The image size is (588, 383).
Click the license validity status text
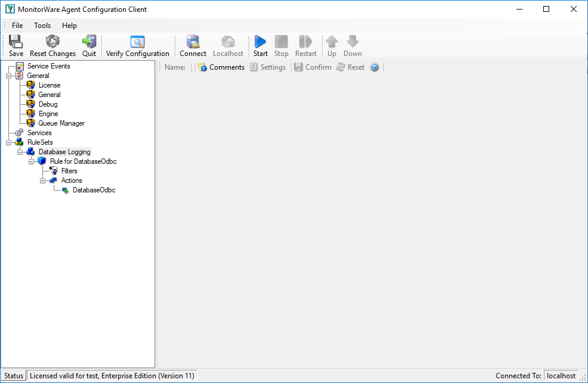(112, 375)
